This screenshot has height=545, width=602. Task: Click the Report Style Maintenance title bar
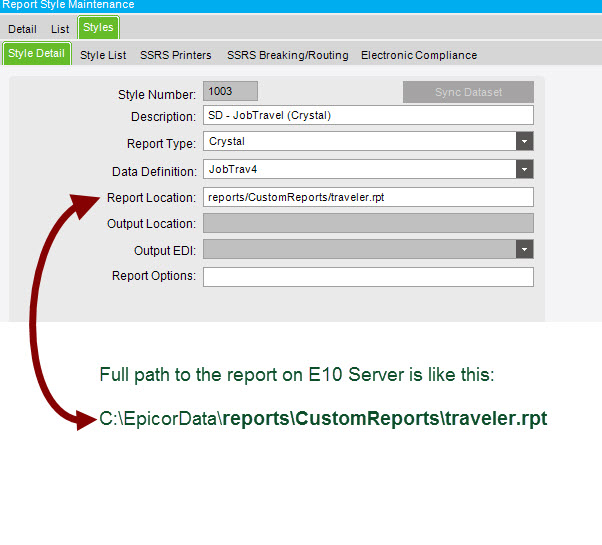301,5
